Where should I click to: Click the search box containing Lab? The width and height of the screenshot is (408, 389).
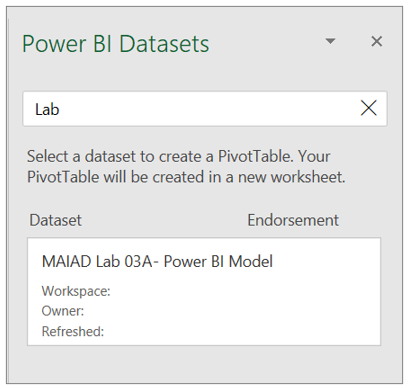[205, 109]
